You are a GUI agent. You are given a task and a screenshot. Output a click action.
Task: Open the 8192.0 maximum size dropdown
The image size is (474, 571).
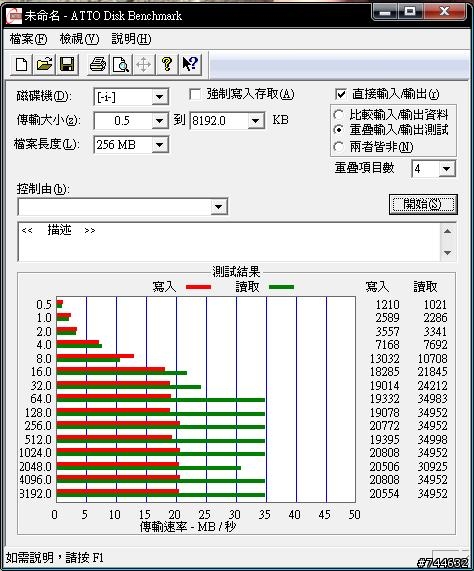click(256, 121)
